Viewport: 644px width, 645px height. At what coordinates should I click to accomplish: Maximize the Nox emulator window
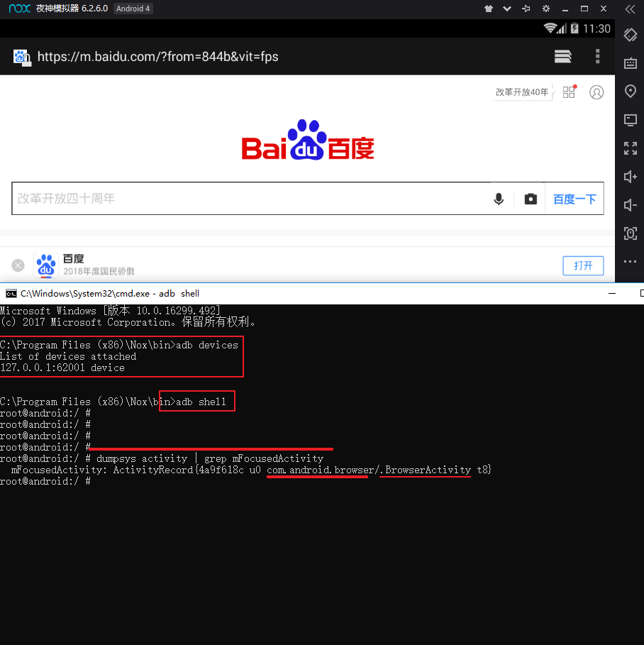[584, 9]
